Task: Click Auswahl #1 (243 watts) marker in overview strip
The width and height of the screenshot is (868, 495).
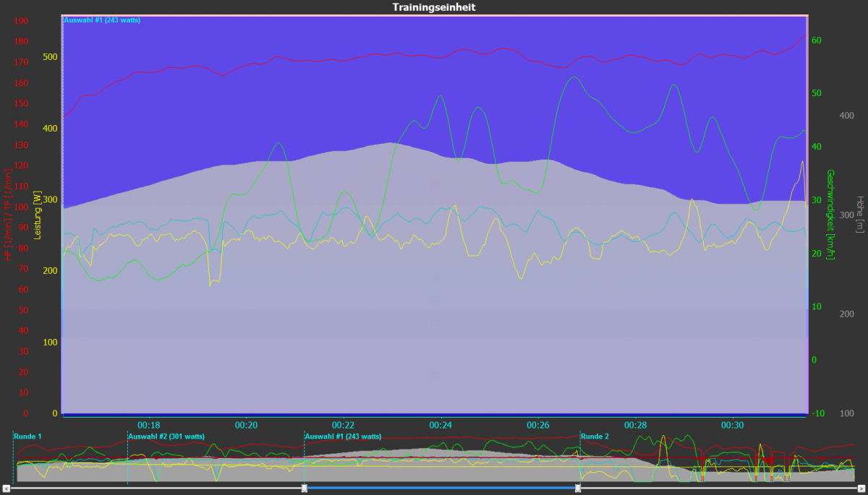Action: (344, 436)
